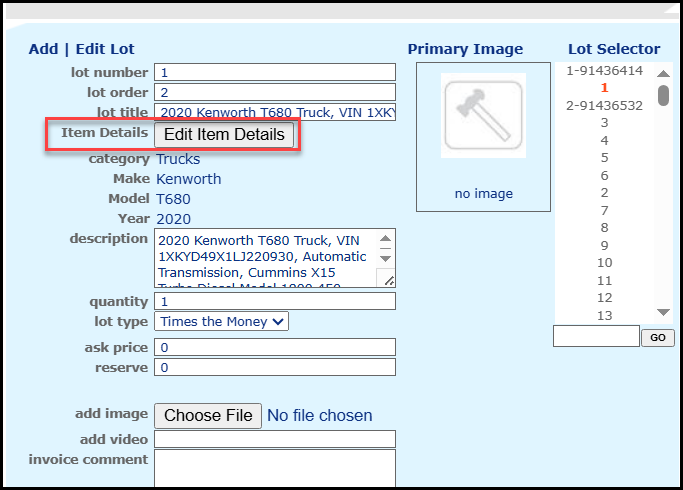Select lot 12 in Lot Selector
This screenshot has height=490, width=683.
[605, 297]
